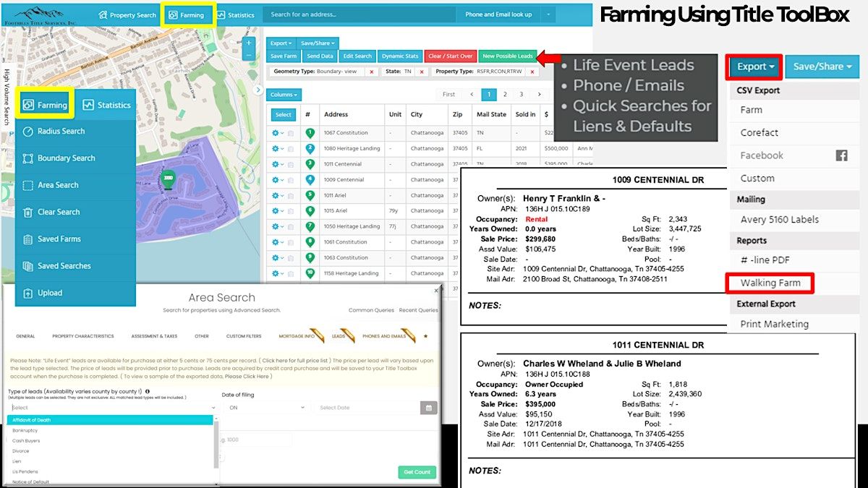Choose Affidavit of Death lead type

pos(111,420)
